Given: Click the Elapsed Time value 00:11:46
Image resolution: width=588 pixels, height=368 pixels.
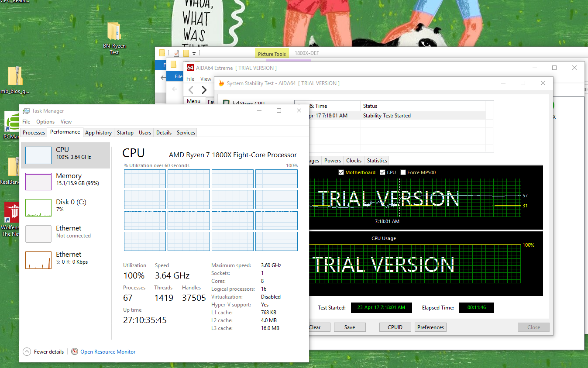Looking at the screenshot, I should click(x=477, y=308).
